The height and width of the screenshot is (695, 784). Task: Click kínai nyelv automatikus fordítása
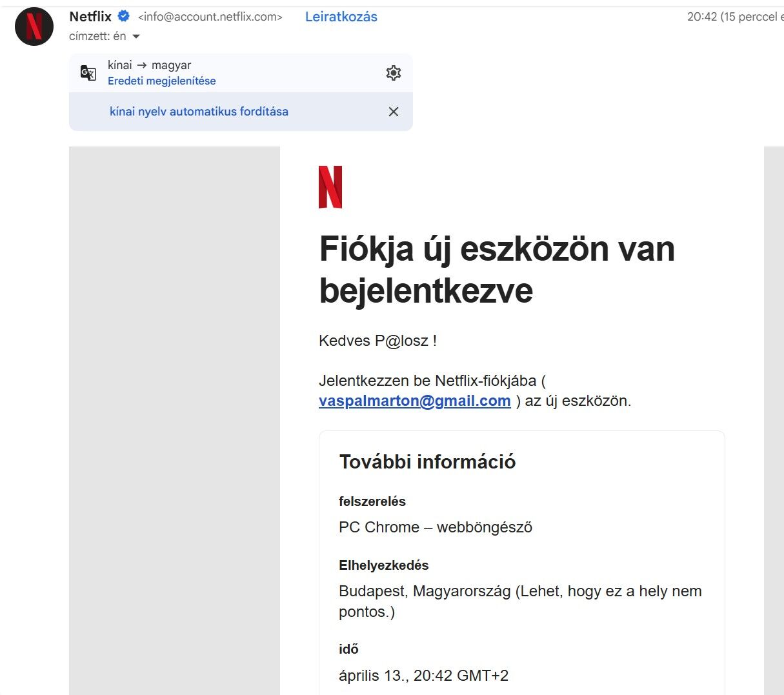point(199,112)
